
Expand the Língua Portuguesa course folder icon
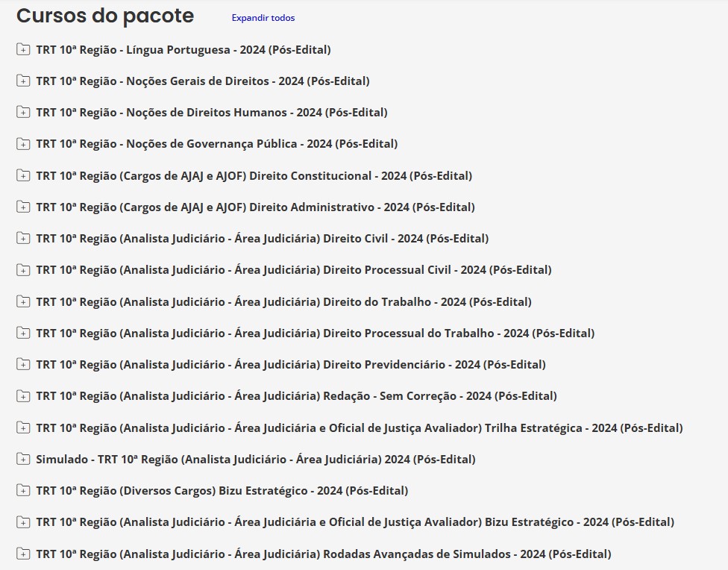22,48
